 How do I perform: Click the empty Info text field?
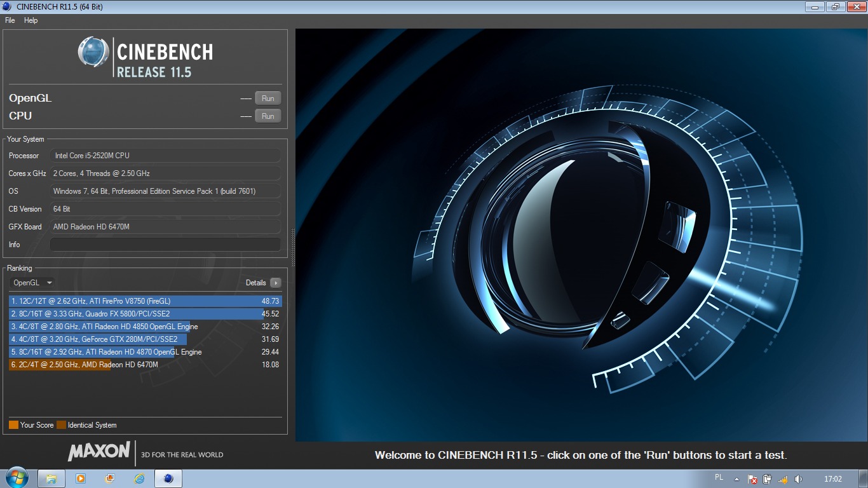pos(165,245)
